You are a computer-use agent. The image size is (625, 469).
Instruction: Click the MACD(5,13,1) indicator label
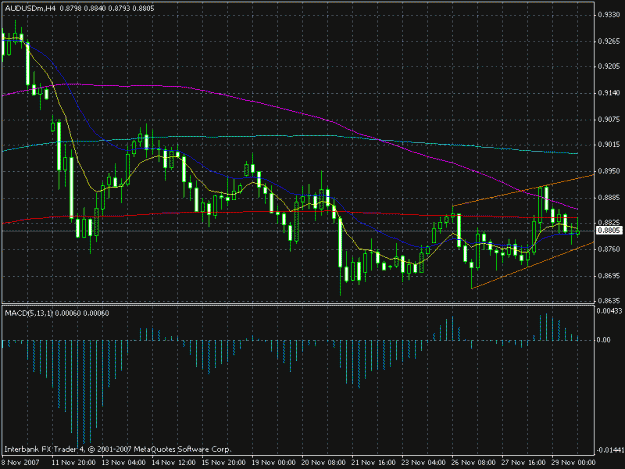29,313
